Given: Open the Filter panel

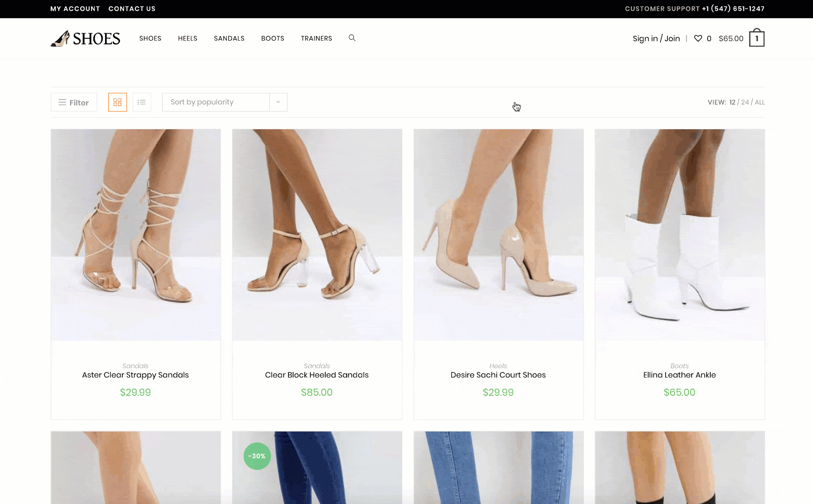Looking at the screenshot, I should (x=74, y=102).
